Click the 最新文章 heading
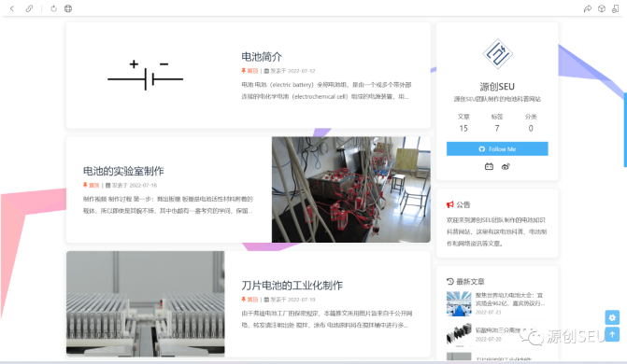This screenshot has width=627, height=364. tap(465, 281)
